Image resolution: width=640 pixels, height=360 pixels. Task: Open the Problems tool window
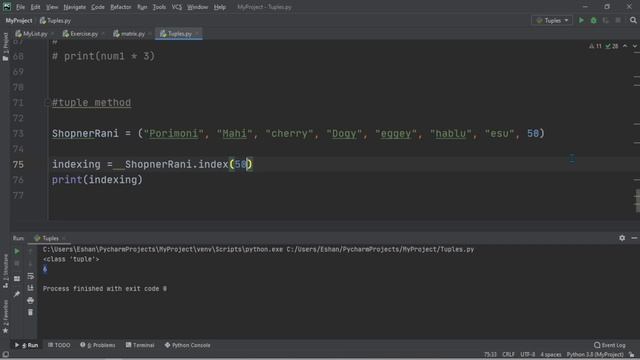click(98, 345)
